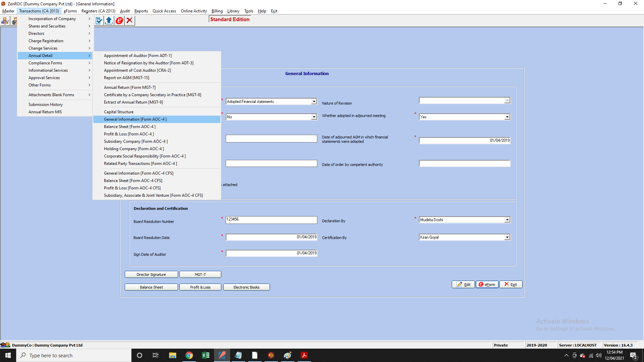Viewport: 644px width, 362px height.
Task: Open File Explorer from the taskbar
Action: 173,355
